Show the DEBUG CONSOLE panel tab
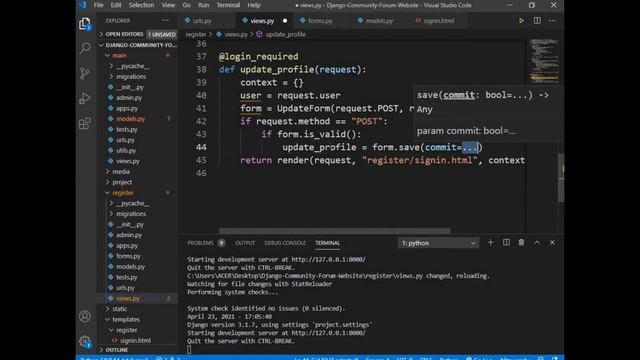 click(285, 243)
